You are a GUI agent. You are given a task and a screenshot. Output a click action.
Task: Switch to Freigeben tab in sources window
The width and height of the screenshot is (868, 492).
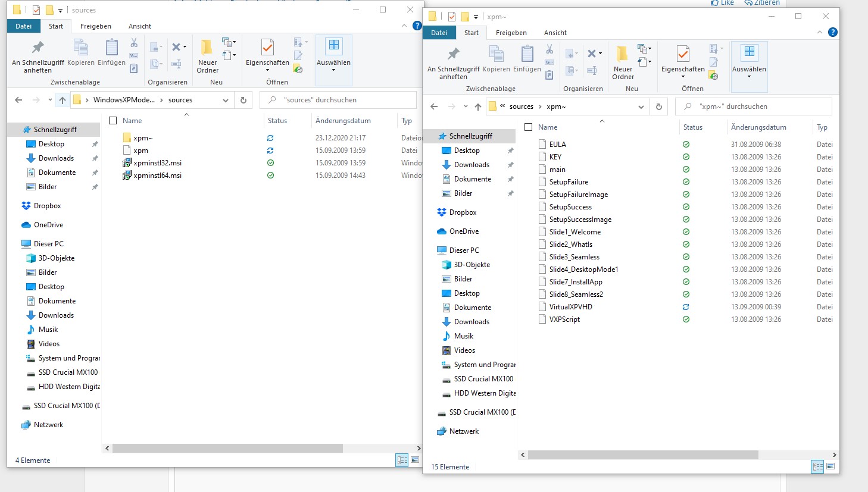96,26
